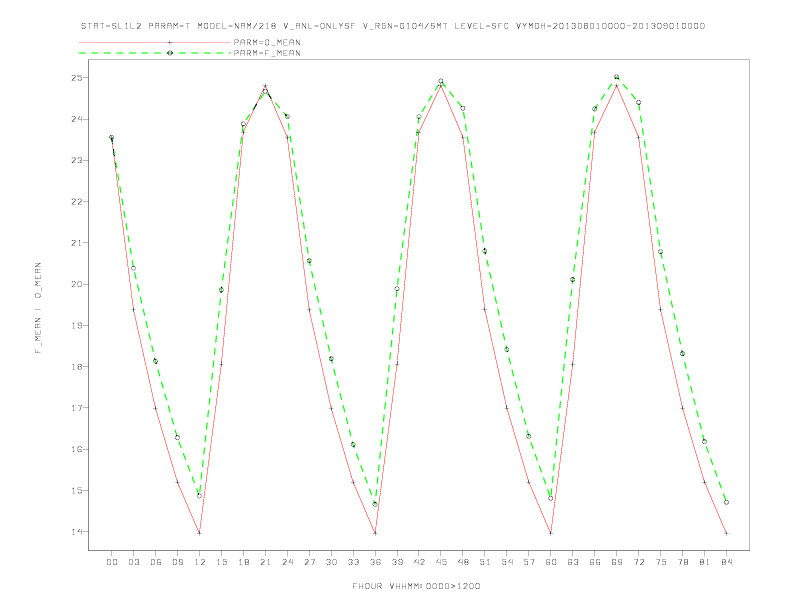
Task: Click the FHOUR VHHMM=0000>1200 x-axis title
Action: pos(416,586)
